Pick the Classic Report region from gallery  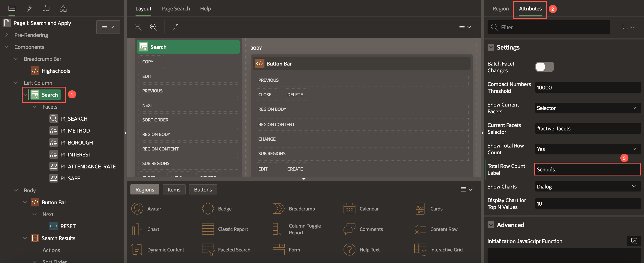[x=225, y=229]
